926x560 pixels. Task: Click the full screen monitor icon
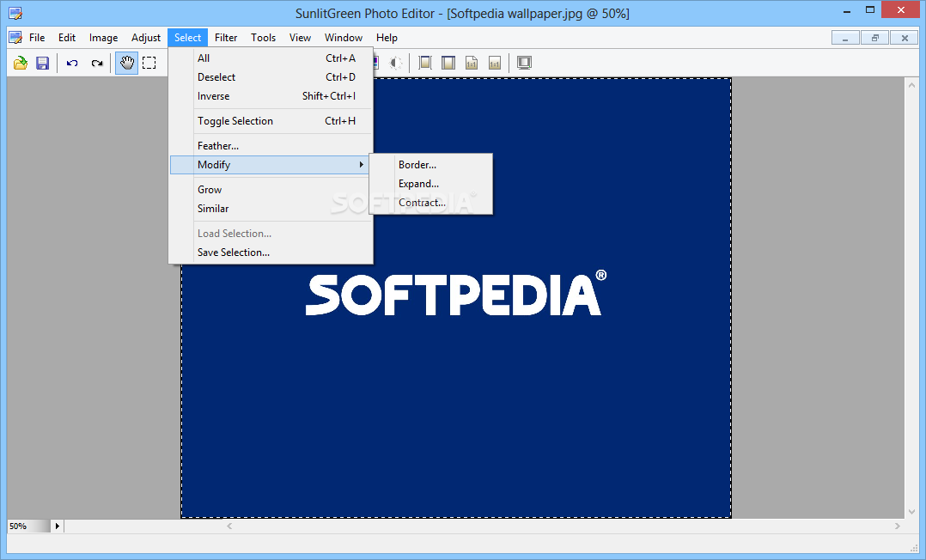pos(524,63)
